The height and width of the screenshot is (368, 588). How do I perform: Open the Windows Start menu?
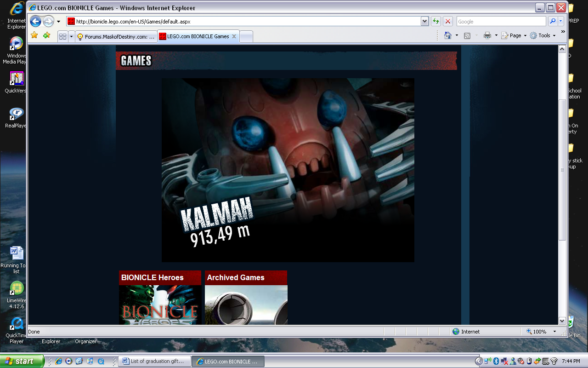coord(22,361)
